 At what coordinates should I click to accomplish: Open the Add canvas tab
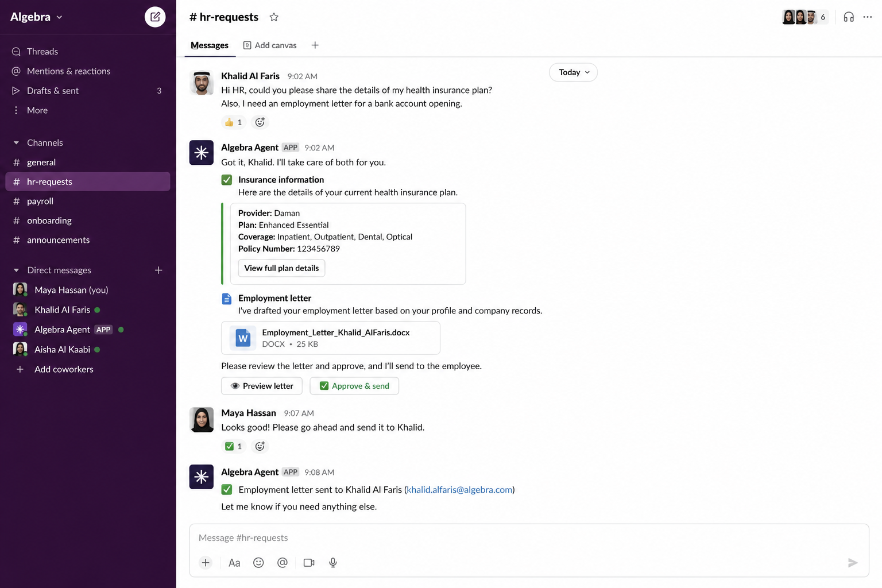(x=270, y=45)
